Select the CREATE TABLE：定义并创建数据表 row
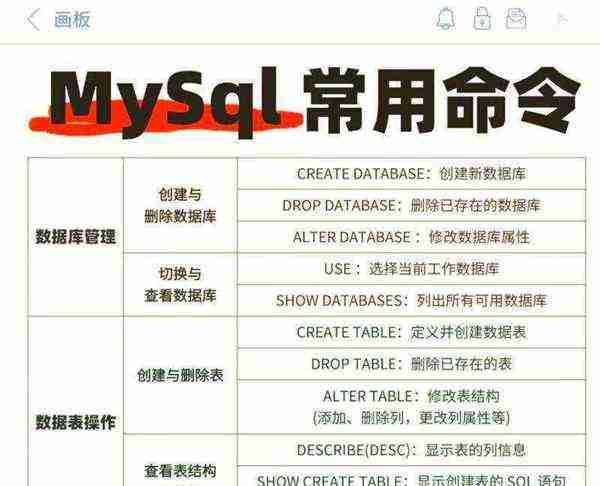Image resolution: width=600 pixels, height=486 pixels. point(411,332)
